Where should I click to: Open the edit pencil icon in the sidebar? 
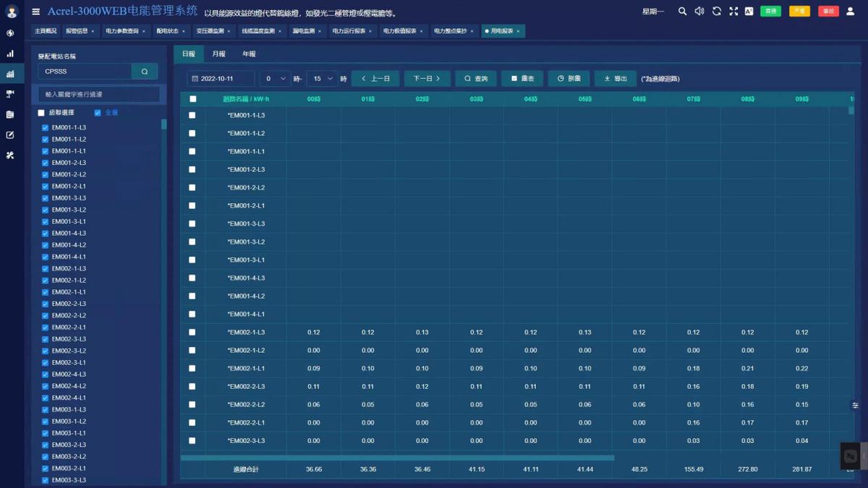tap(10, 135)
